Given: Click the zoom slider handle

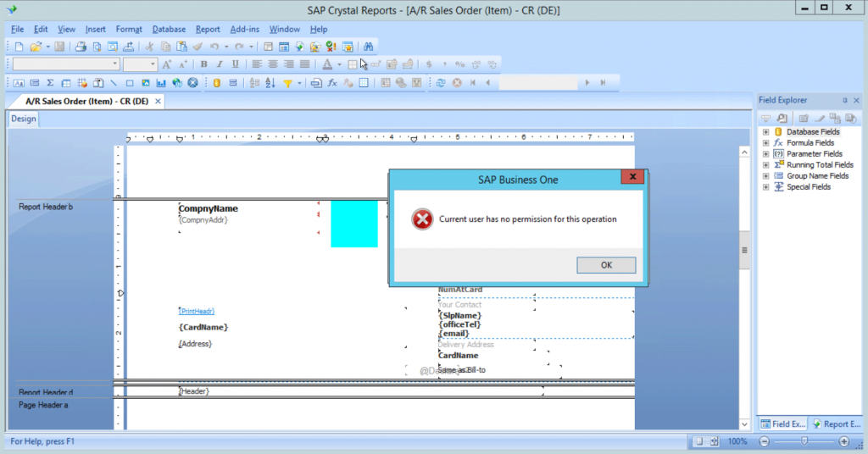Looking at the screenshot, I should pyautogui.click(x=804, y=440).
